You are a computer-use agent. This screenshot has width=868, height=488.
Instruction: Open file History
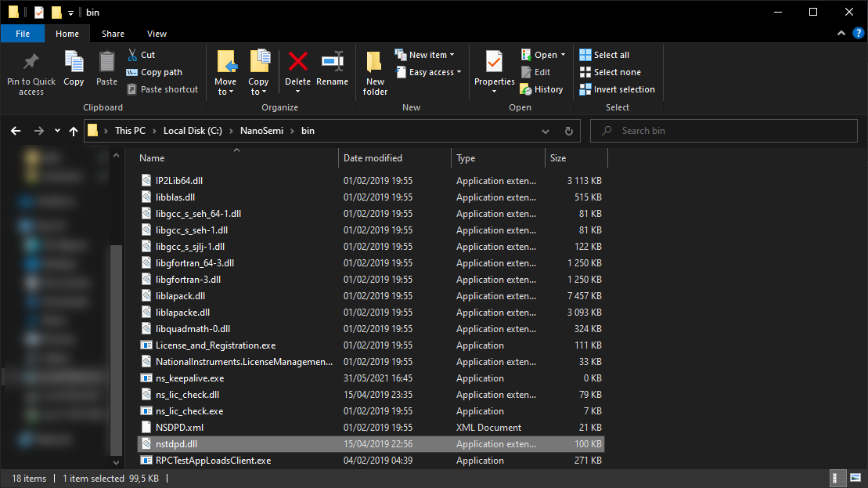point(542,89)
